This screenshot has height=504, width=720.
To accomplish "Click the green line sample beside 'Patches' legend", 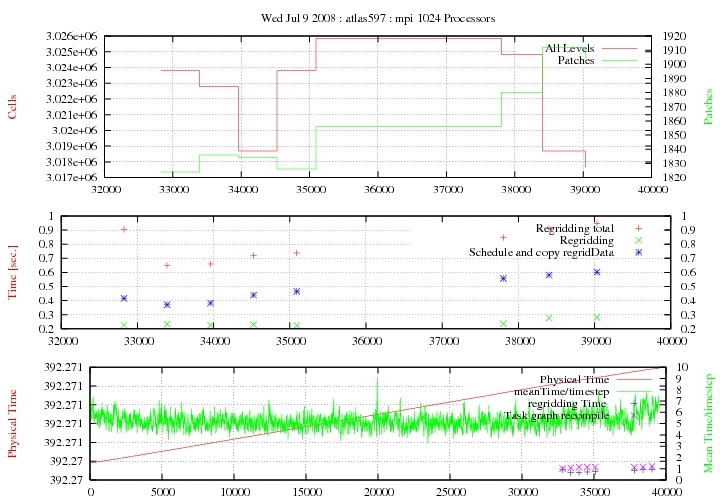I will (x=619, y=60).
